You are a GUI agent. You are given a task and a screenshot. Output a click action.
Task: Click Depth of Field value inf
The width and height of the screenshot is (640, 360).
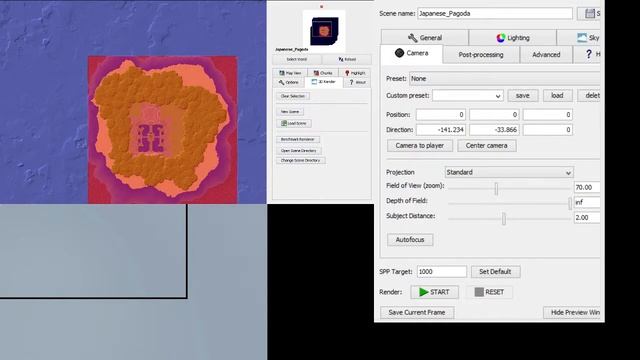[x=587, y=202]
